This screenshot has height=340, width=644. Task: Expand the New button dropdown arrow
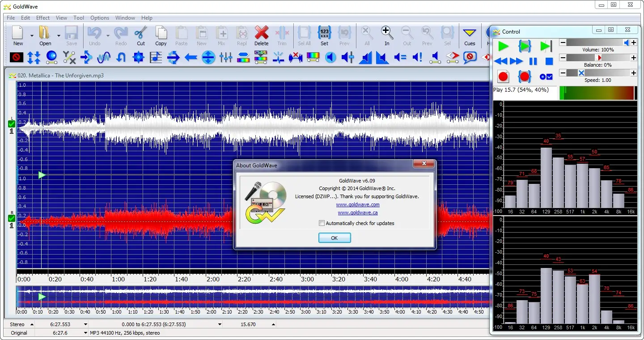32,35
